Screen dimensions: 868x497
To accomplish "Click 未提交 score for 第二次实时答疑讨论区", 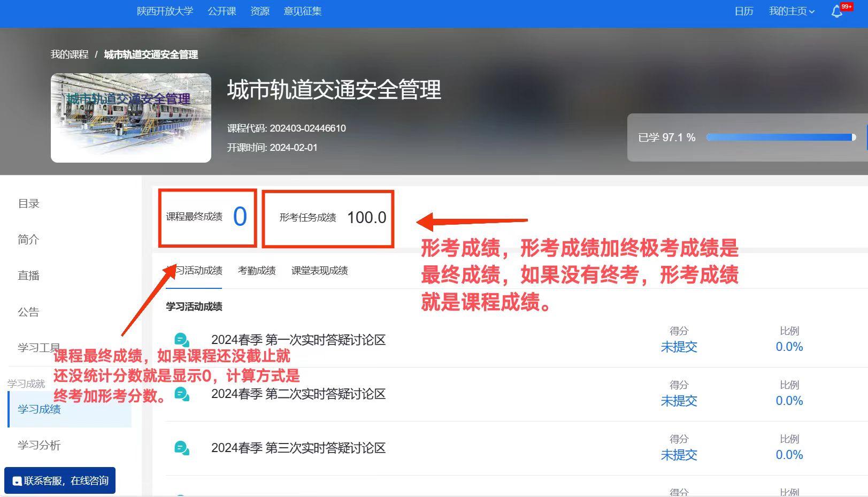I will (x=679, y=401).
